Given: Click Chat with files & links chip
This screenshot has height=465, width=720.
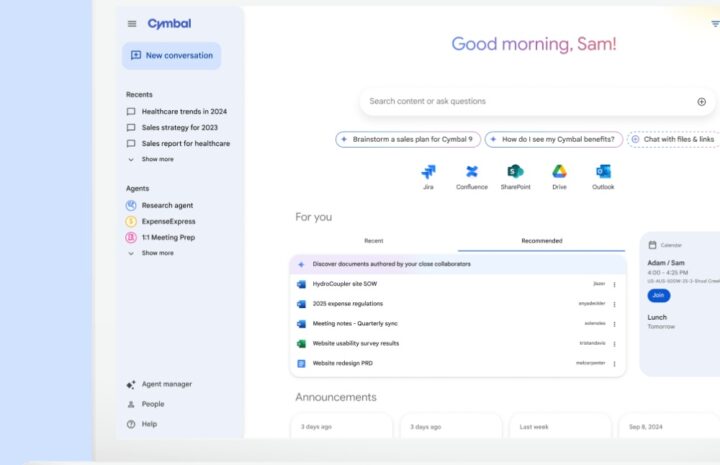Looking at the screenshot, I should (674, 139).
